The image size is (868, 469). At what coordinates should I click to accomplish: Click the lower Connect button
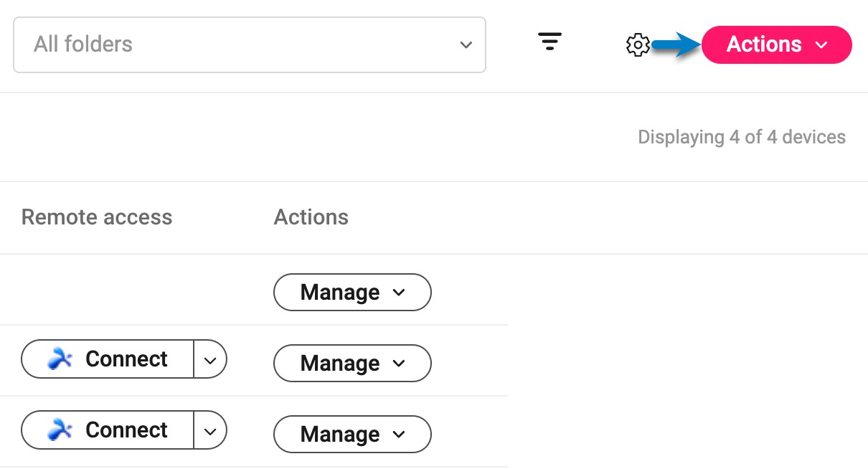tap(108, 430)
